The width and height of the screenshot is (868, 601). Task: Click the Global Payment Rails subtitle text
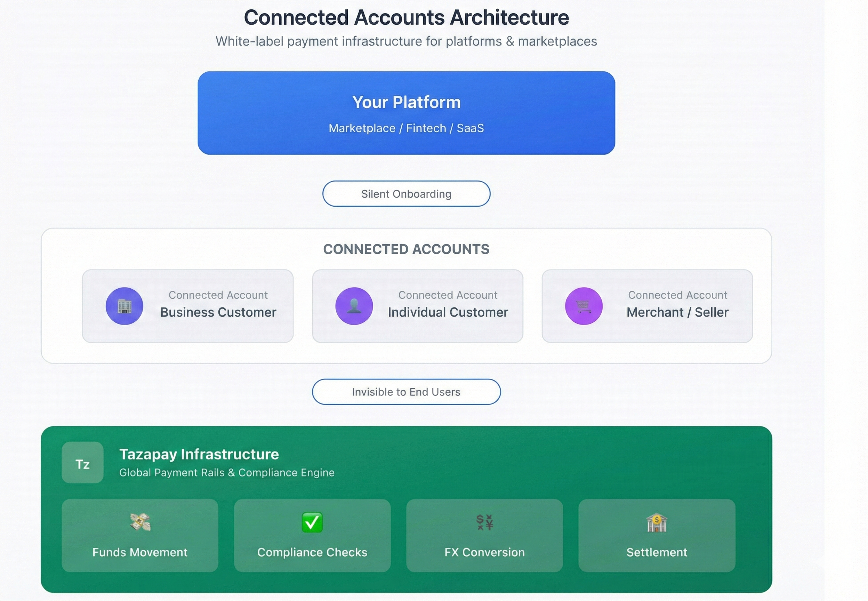[x=226, y=473]
